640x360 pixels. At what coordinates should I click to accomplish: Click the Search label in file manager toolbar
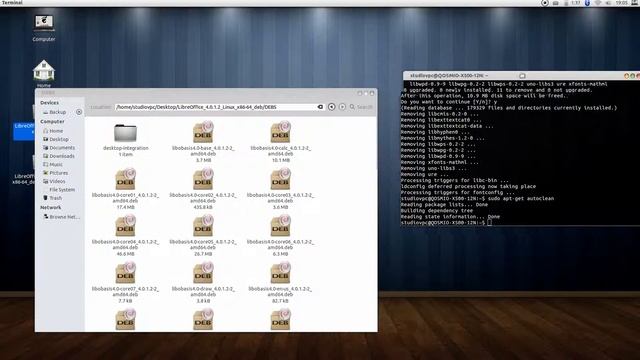(x=364, y=107)
